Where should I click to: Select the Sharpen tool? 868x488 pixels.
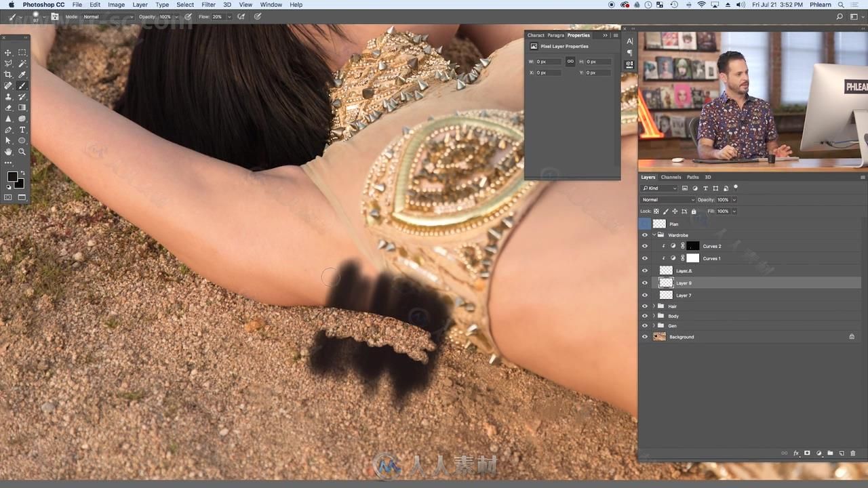coord(8,119)
